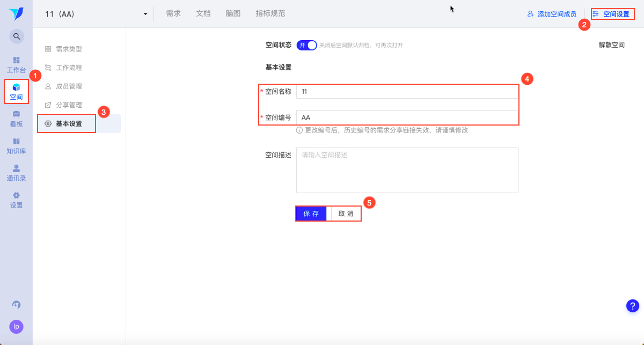Switch to the 需求 tab
The height and width of the screenshot is (345, 644).
(x=173, y=14)
